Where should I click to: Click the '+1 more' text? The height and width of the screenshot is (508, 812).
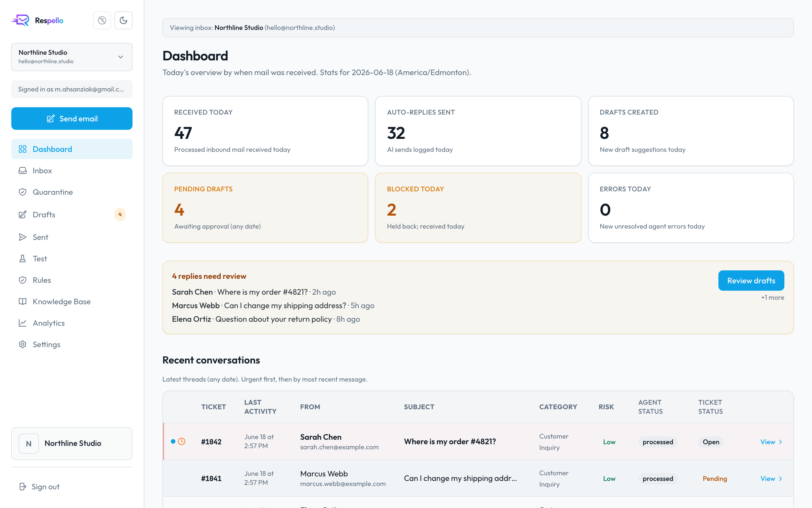(773, 298)
